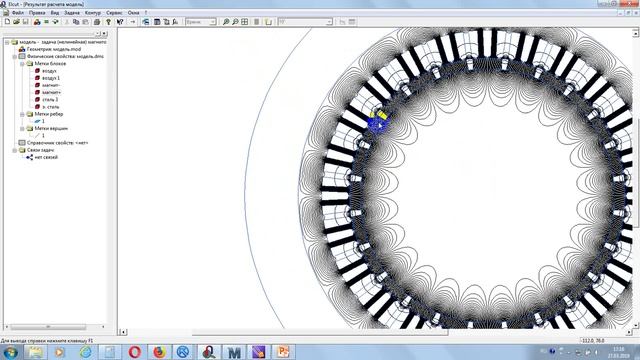Open PowerPoint from the taskbar
This screenshot has width=640, height=360.
point(283,352)
